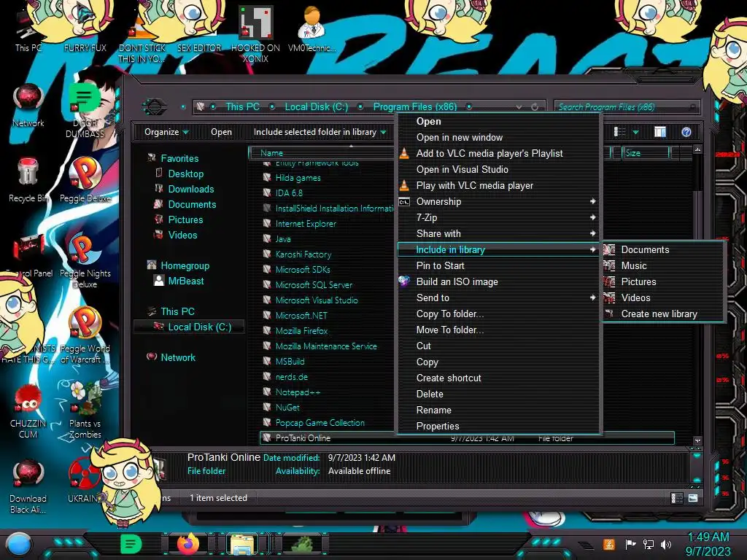
Task: Expand the 7-Zip submenu
Action: point(498,217)
